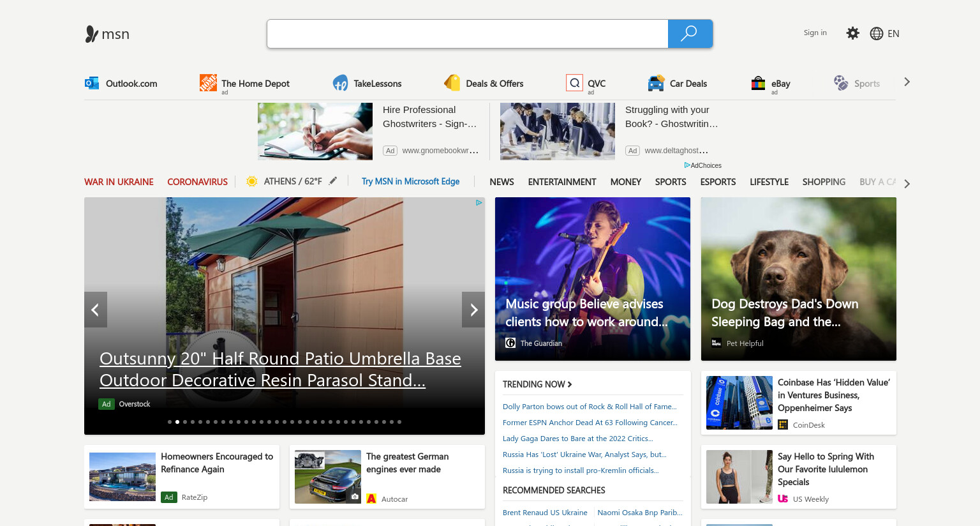Open the Outlook.com icon shortcut
The image size is (980, 526).
click(x=92, y=83)
